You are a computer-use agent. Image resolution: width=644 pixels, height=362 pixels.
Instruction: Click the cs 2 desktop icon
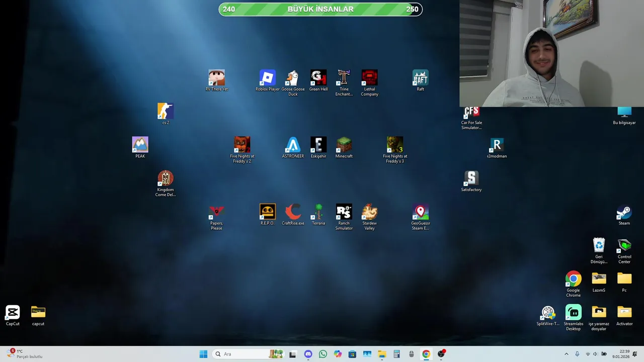pyautogui.click(x=166, y=114)
